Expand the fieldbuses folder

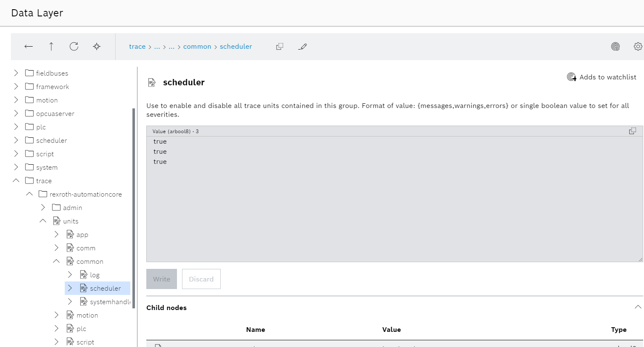16,73
